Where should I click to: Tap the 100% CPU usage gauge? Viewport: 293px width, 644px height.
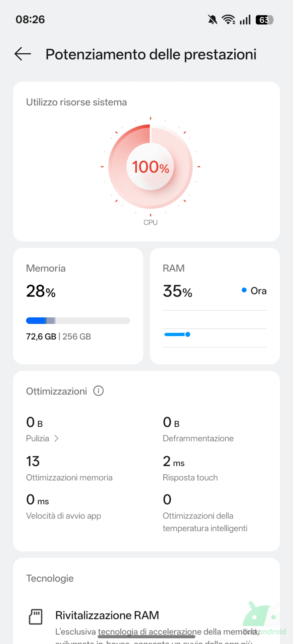[x=151, y=167]
